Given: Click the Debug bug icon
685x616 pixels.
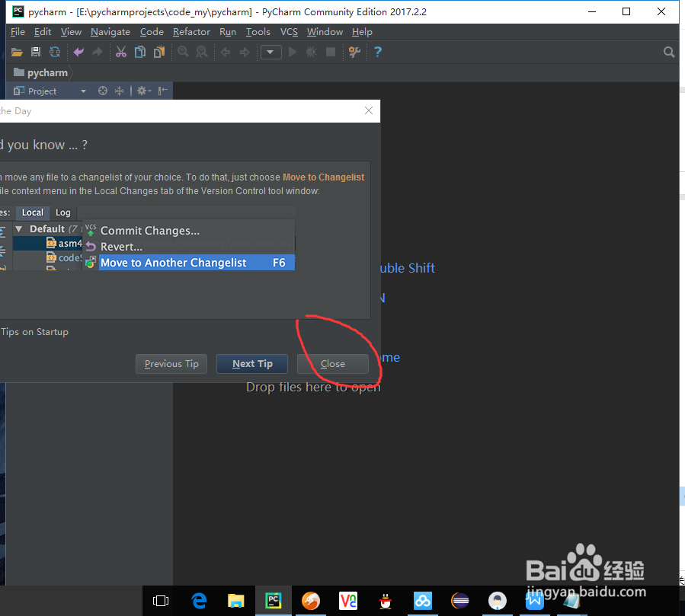Looking at the screenshot, I should pyautogui.click(x=312, y=53).
